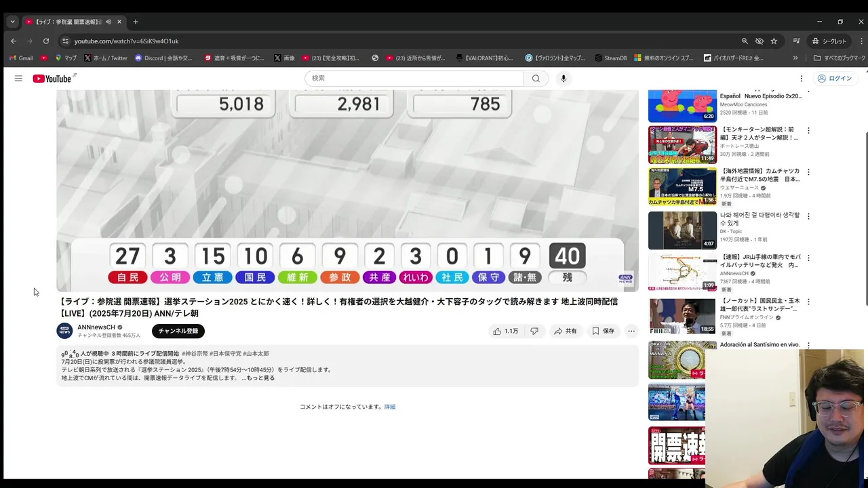Screen dimensions: 868x488
Task: Open the ANNnewsCH channel avatar
Action: click(x=64, y=331)
